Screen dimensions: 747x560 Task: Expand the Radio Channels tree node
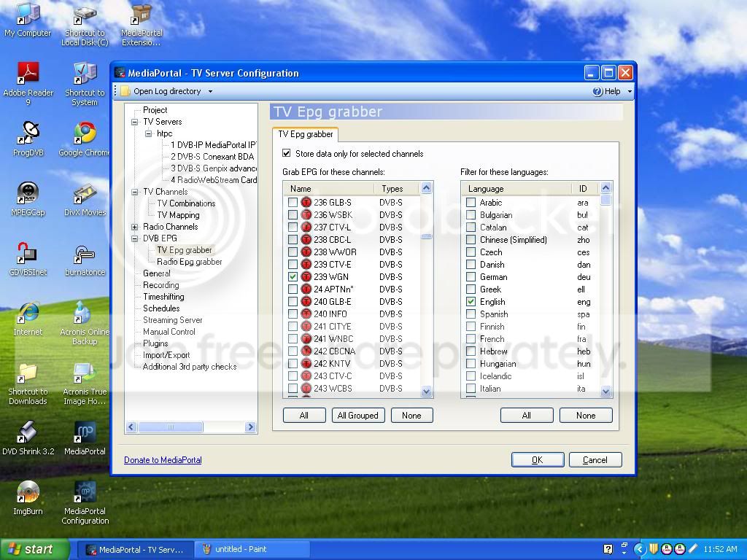pos(135,227)
